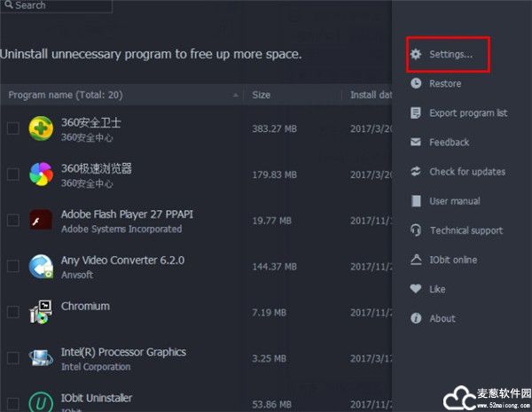The width and height of the screenshot is (532, 412).
Task: Click the Chromium installer icon
Action: [x=41, y=312]
